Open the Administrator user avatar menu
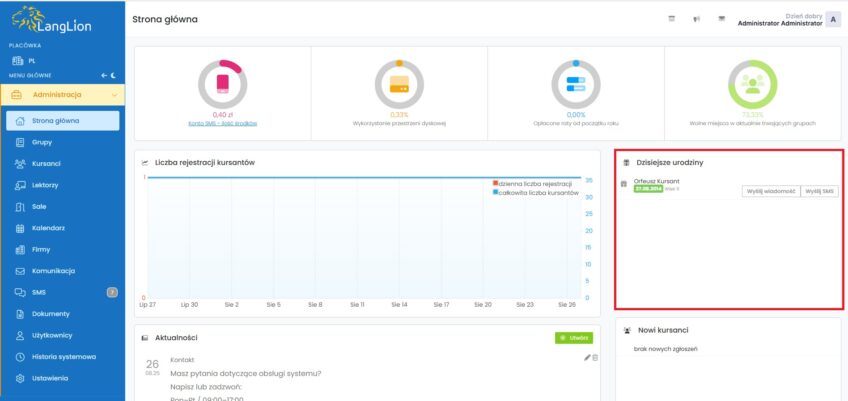 (833, 19)
